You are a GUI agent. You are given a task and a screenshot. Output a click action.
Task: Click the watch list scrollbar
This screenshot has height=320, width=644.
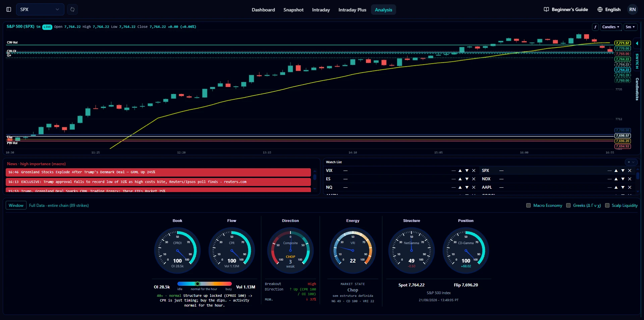click(638, 176)
